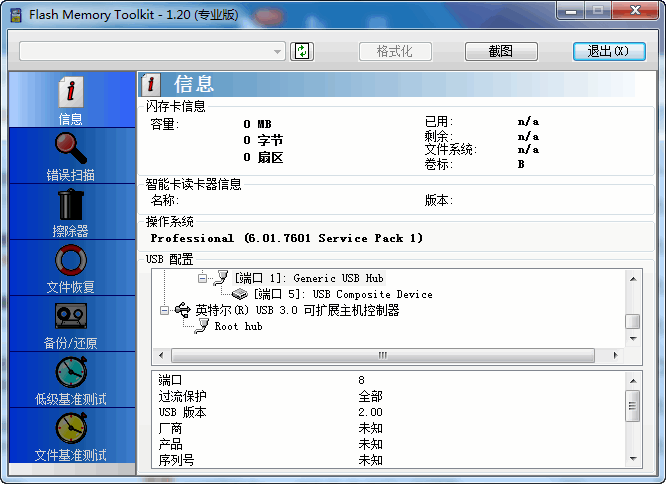Viewport: 666px width, 484px height.
Task: Click details list scroll down arrow
Action: point(633,458)
